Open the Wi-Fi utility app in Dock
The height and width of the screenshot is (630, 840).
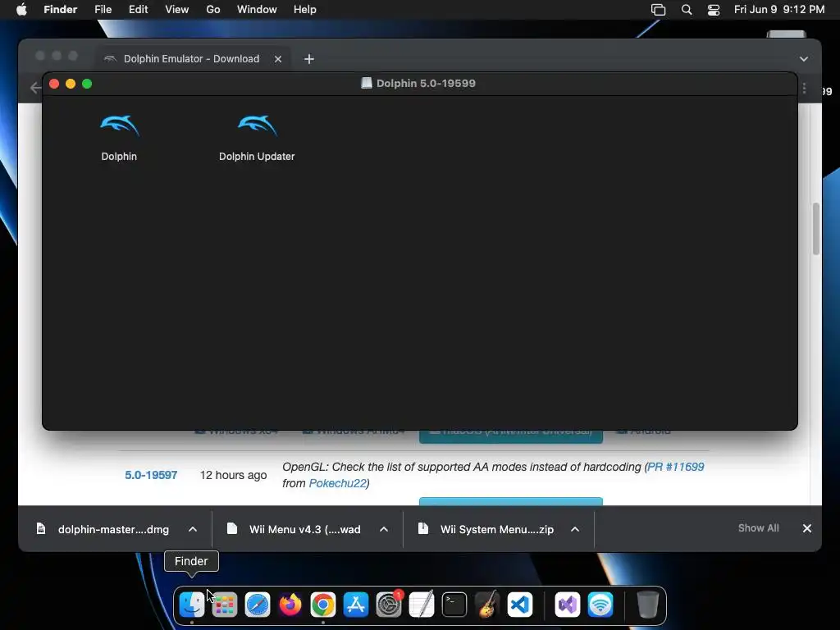tap(600, 605)
